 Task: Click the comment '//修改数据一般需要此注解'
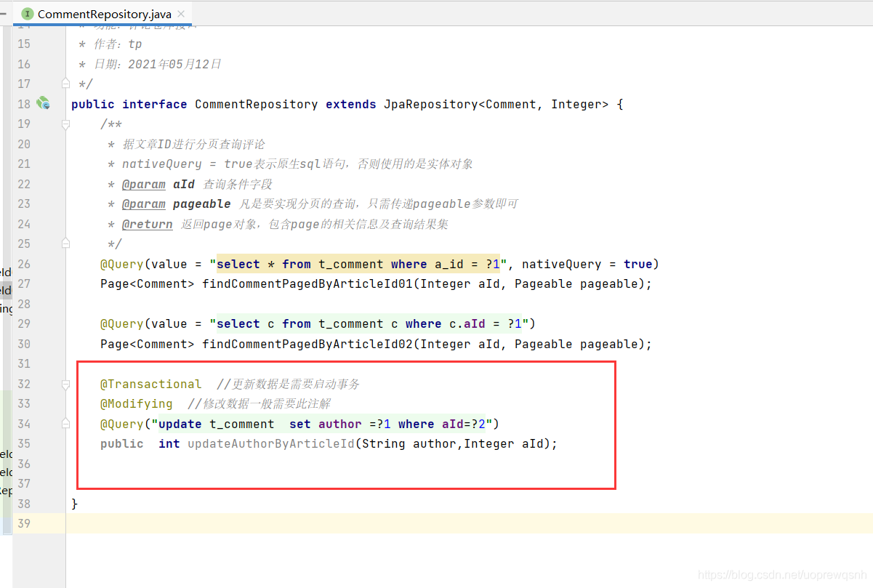pyautogui.click(x=259, y=403)
